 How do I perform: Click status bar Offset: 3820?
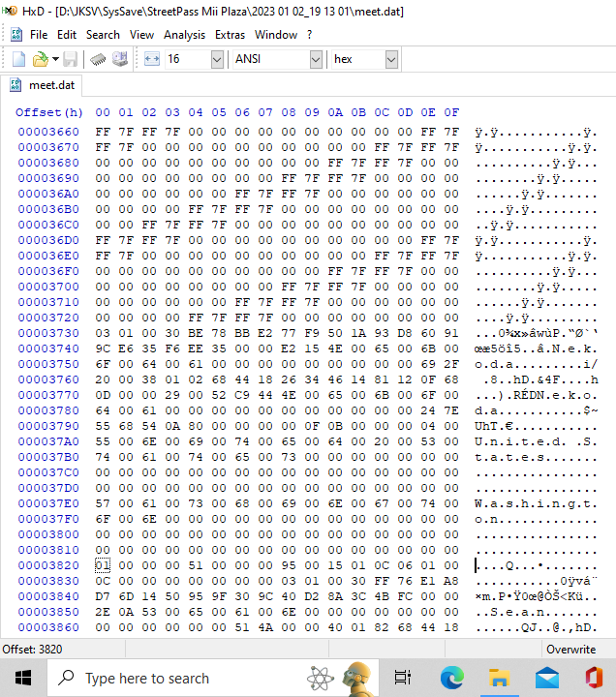[32, 650]
